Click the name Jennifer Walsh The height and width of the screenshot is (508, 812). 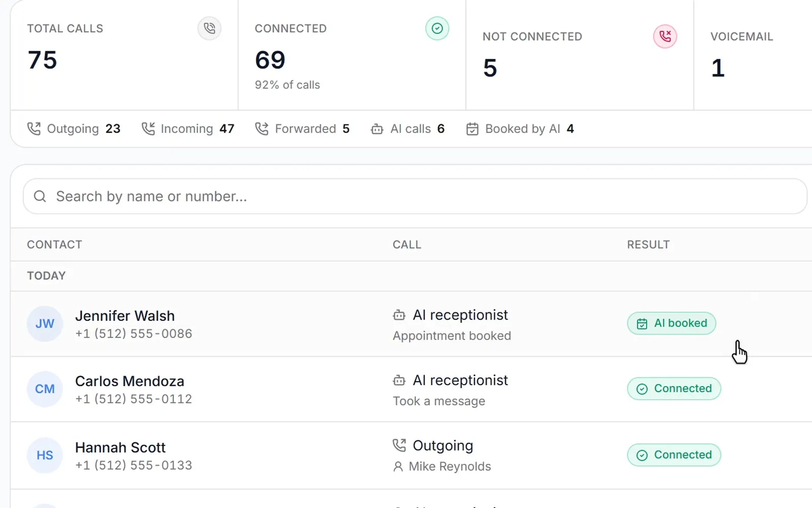point(125,315)
